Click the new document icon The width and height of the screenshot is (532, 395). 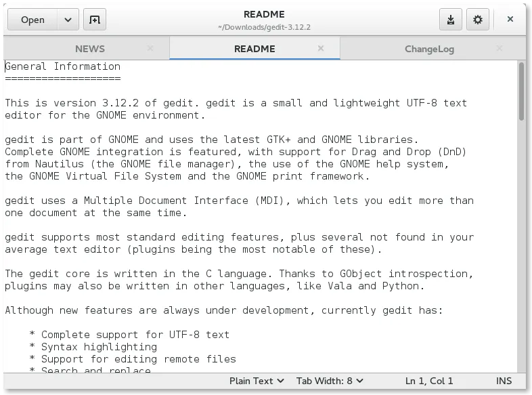[x=95, y=20]
